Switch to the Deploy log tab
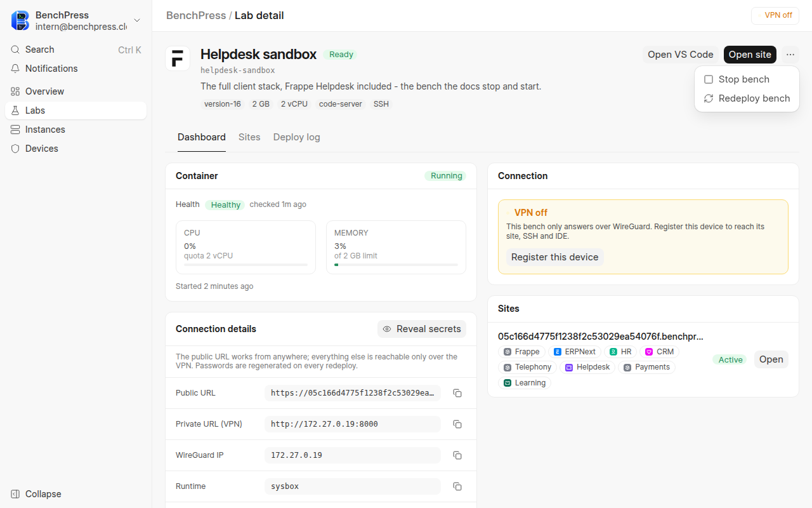The image size is (812, 508). coord(296,137)
